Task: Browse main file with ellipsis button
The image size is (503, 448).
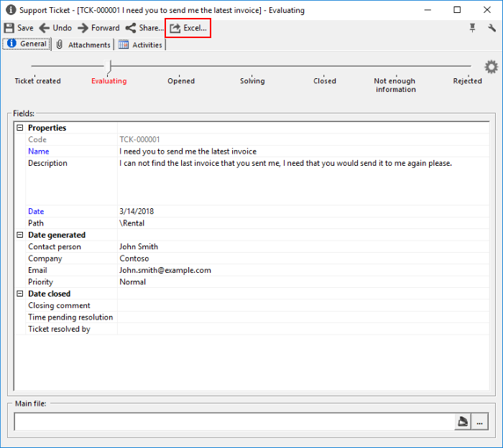Action: click(x=480, y=421)
